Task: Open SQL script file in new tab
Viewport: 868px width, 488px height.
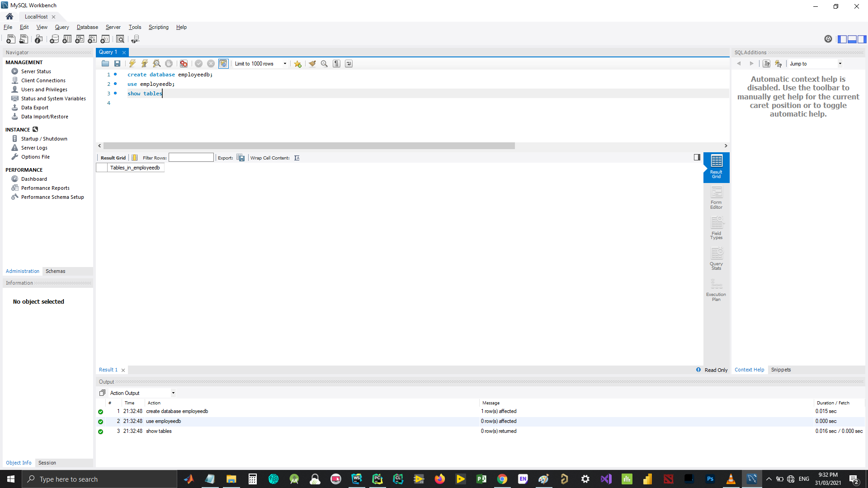Action: [24, 39]
